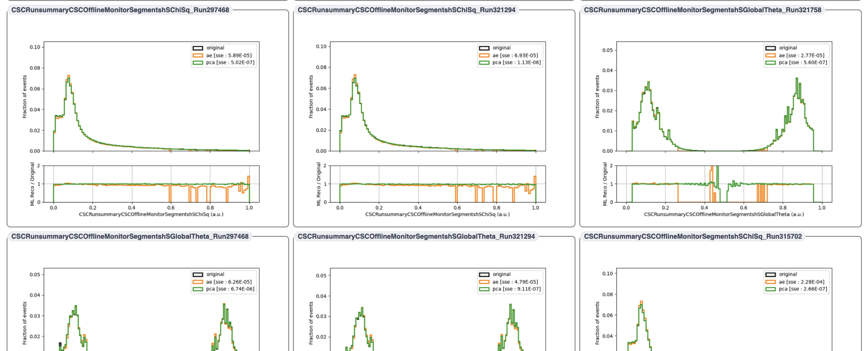Image resolution: width=868 pixels, height=351 pixels.
Task: Click orange swatch beside 'ae [sse : 5.89E-05]'
Action: click(x=198, y=55)
